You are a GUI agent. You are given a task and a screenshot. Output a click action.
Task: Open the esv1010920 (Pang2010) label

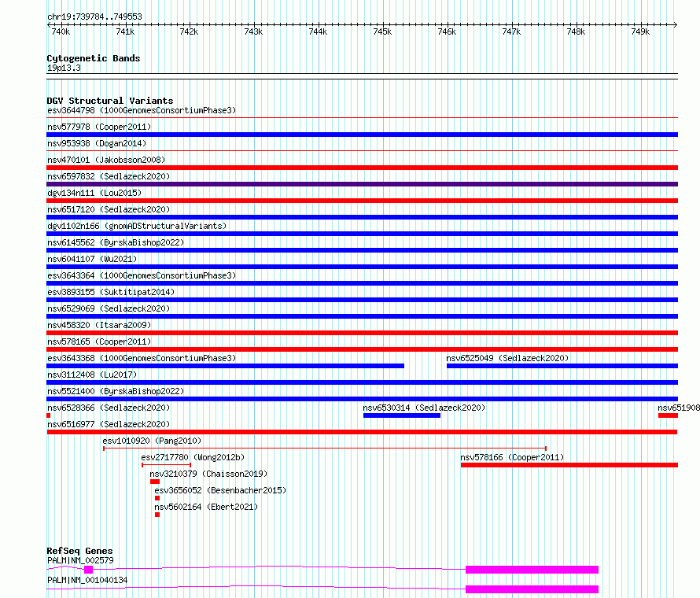point(152,441)
